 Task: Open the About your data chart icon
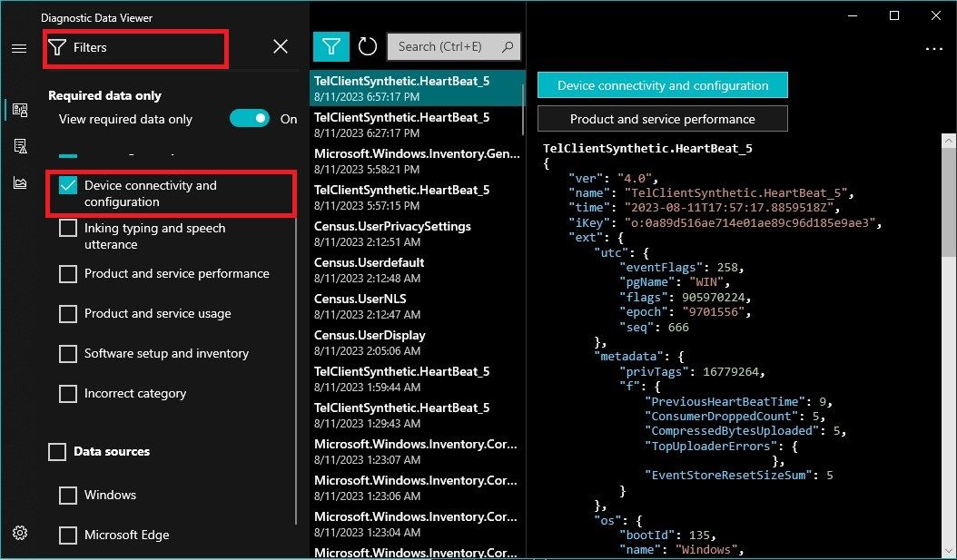point(19,181)
